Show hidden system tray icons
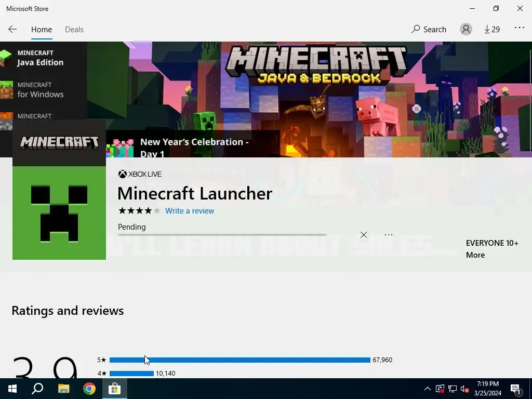This screenshot has width=532, height=399. pyautogui.click(x=428, y=389)
